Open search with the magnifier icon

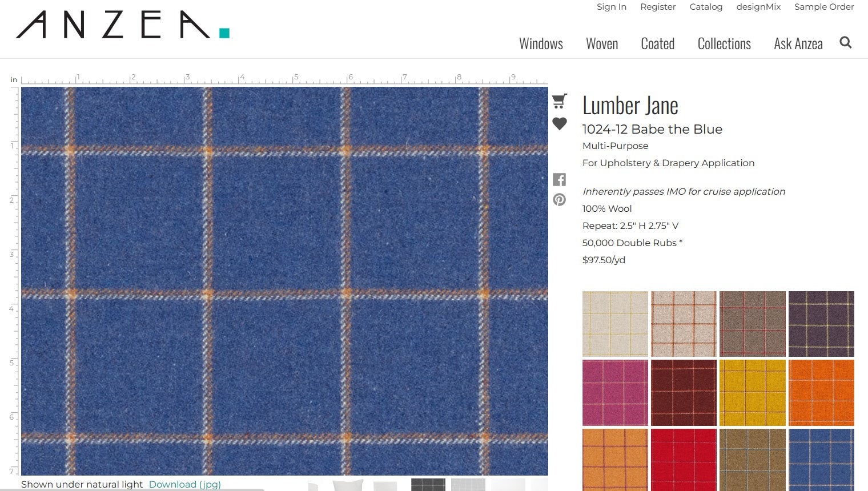(845, 42)
